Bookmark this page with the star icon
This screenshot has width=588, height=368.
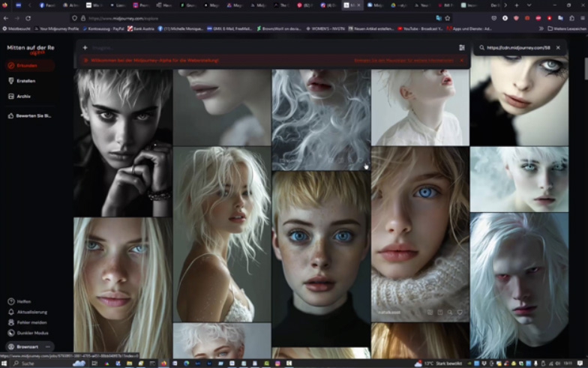(448, 17)
